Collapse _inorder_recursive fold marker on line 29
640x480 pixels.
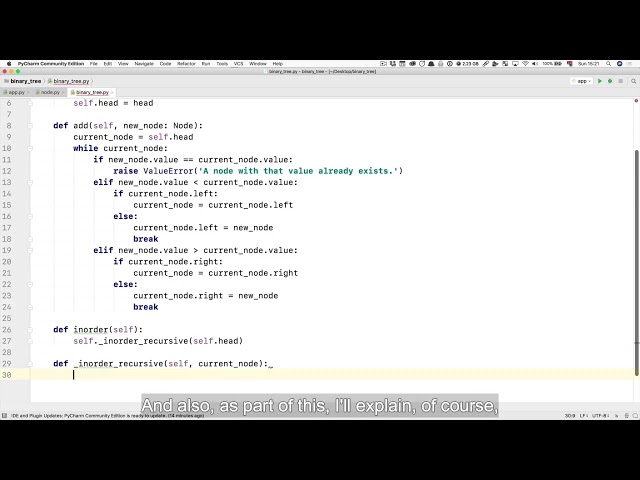[30, 364]
